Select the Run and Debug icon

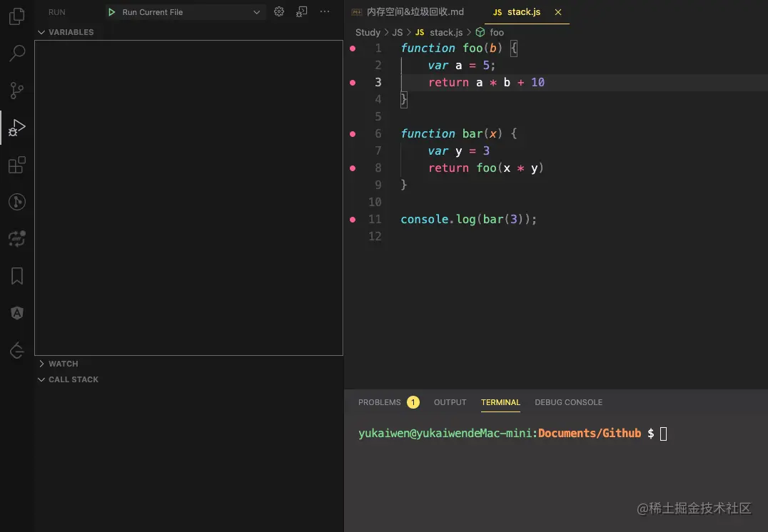[16, 128]
